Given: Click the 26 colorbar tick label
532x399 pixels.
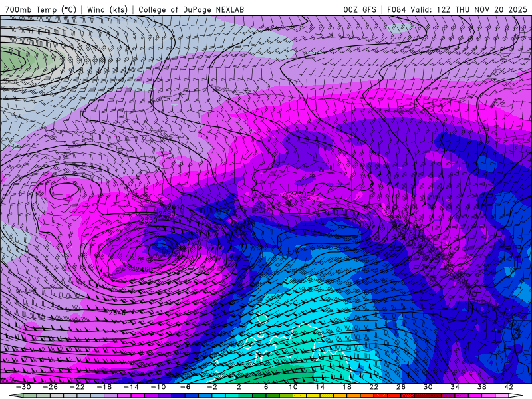Looking at the screenshot, I should 401,387.
